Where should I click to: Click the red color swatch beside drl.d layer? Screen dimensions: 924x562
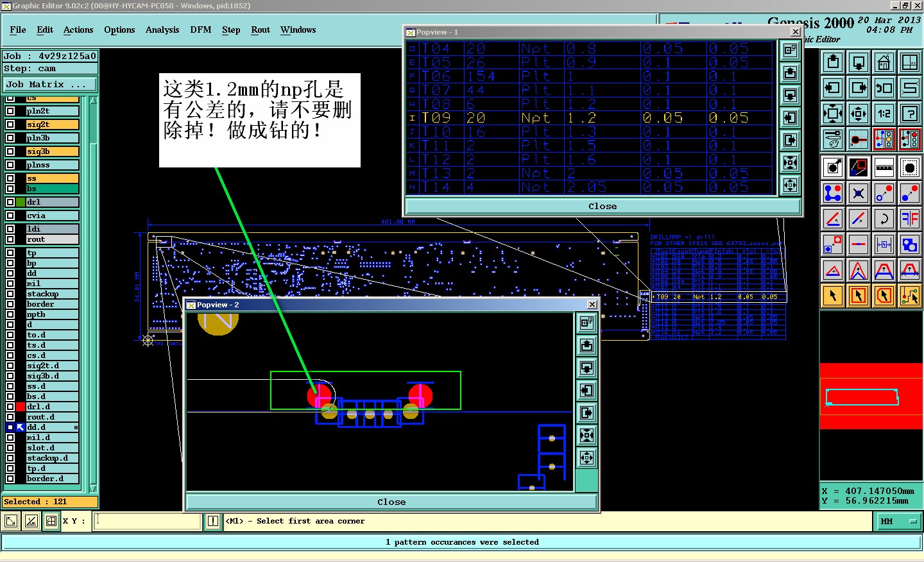(x=21, y=407)
